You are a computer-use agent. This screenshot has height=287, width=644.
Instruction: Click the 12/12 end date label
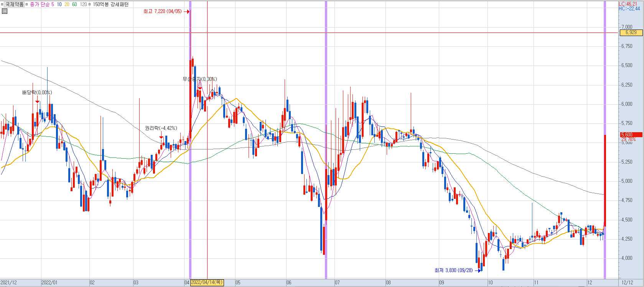[x=628, y=282]
